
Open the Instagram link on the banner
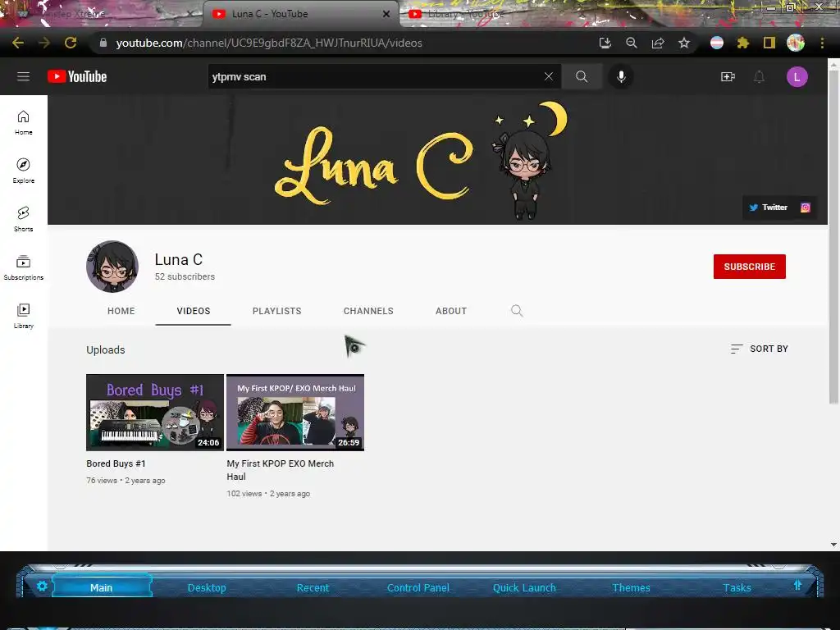[806, 208]
